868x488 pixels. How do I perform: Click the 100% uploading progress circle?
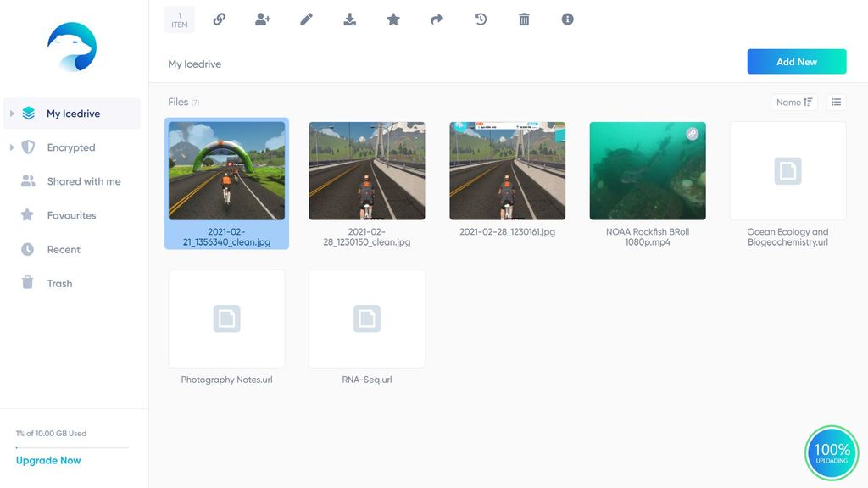tap(832, 452)
